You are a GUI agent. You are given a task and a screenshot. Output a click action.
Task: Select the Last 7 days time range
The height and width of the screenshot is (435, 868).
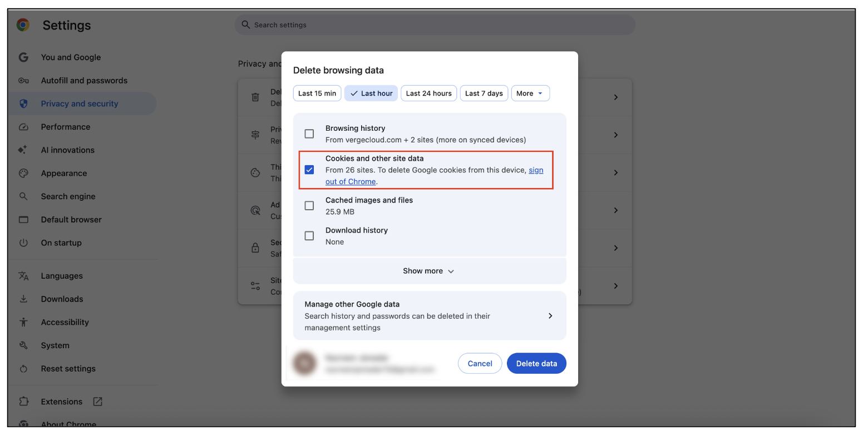(x=484, y=93)
